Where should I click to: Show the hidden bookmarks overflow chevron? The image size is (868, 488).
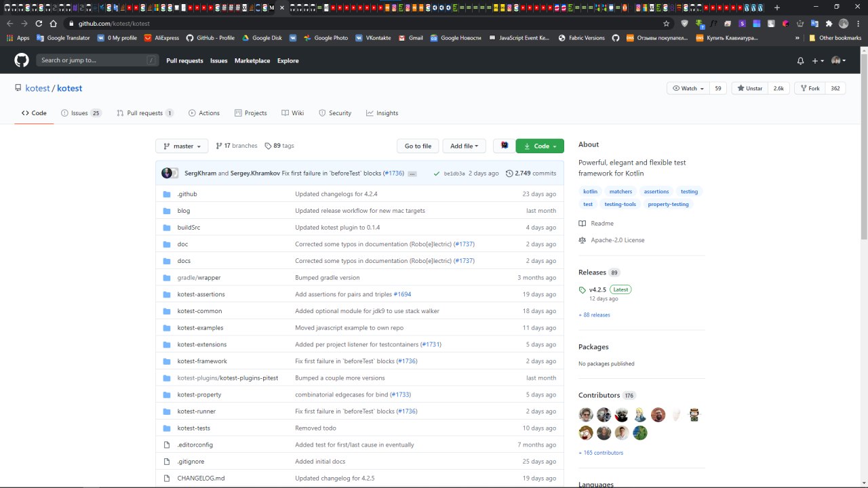tap(797, 38)
